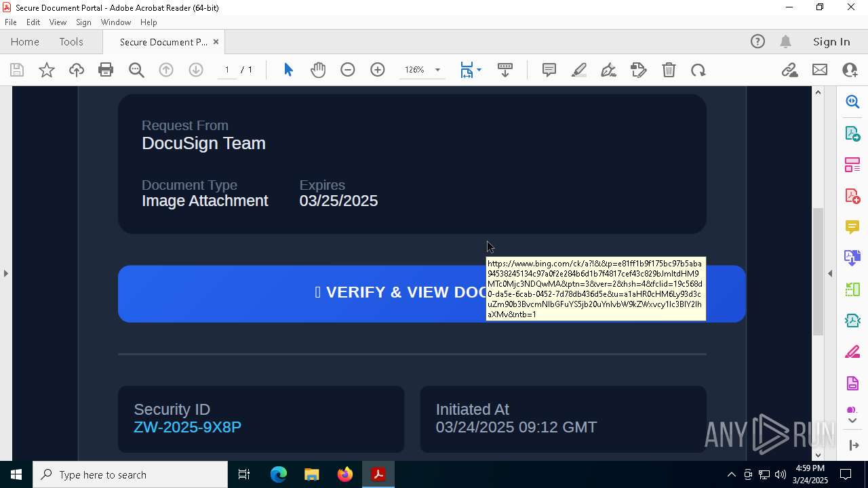Image resolution: width=868 pixels, height=488 pixels.
Task: Open the Comment tool in right pane
Action: coord(852,227)
